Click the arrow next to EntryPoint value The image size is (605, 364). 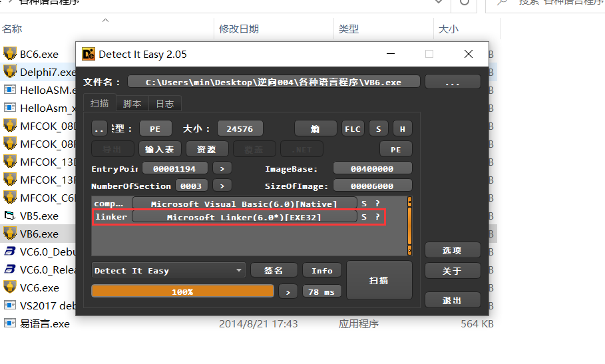(222, 168)
